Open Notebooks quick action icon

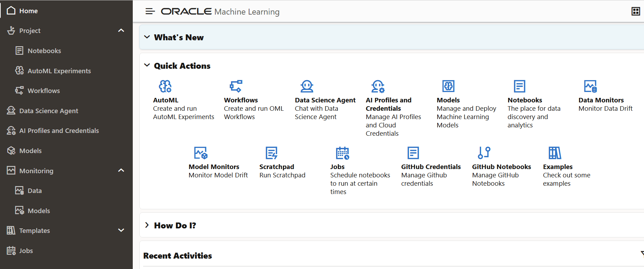click(520, 86)
